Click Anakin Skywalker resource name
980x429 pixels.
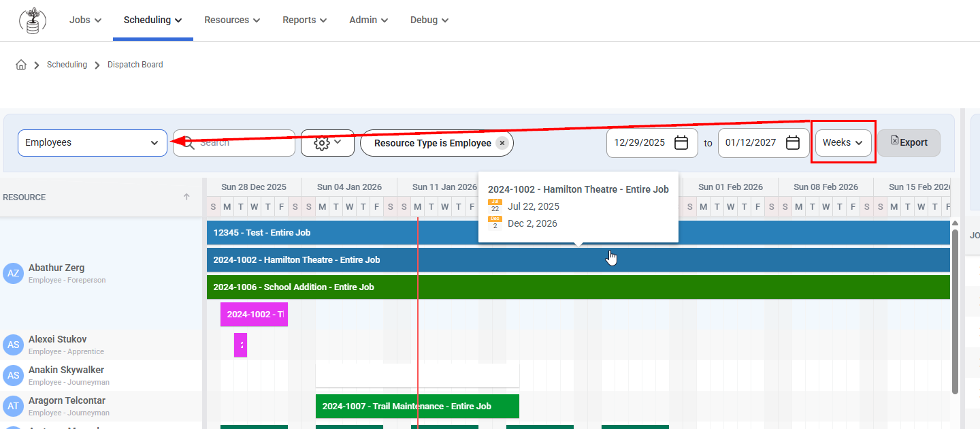(x=66, y=370)
